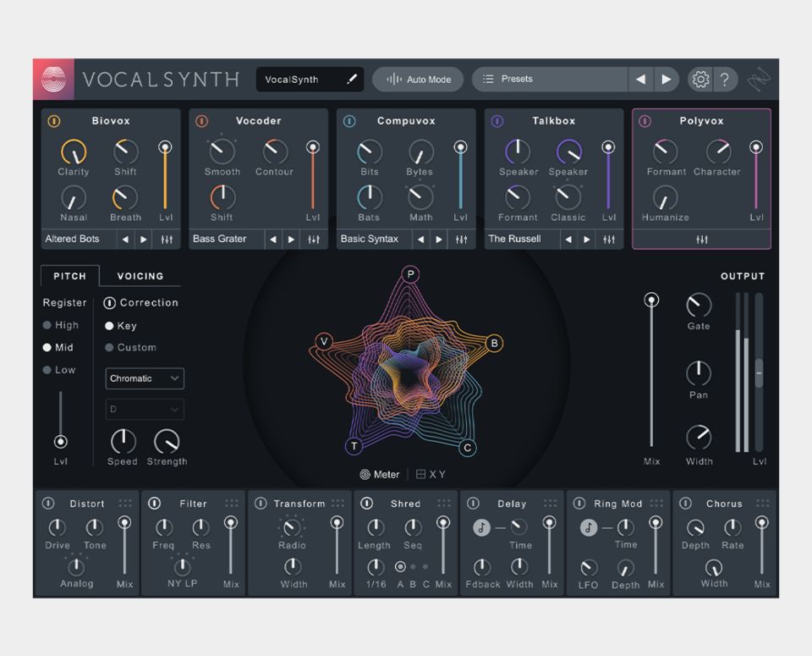The width and height of the screenshot is (812, 656).
Task: Go to next Vocoder preset
Action: [291, 240]
